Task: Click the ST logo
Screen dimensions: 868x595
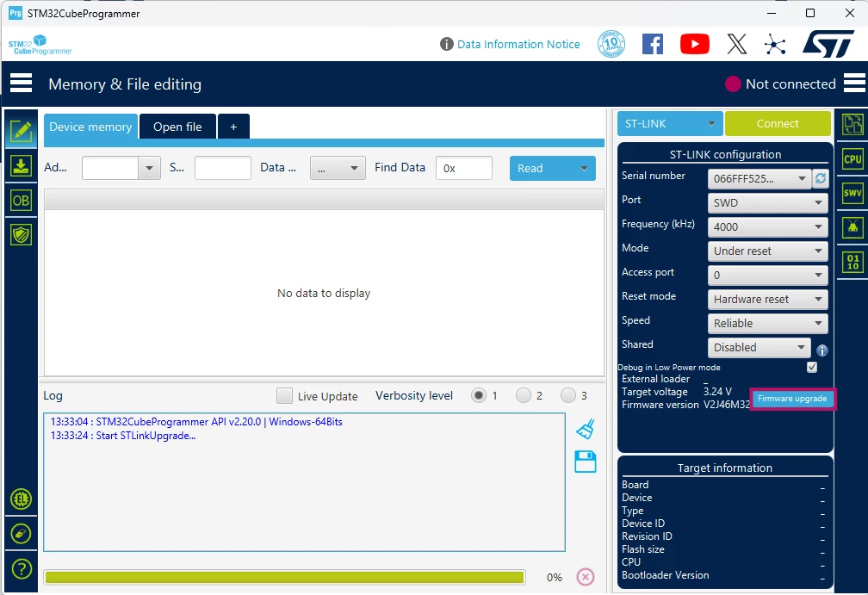Action: tap(828, 44)
